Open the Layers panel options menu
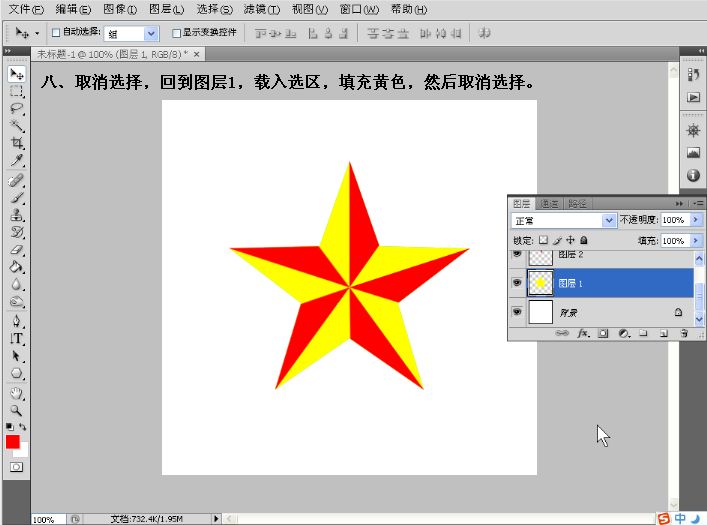 [698, 203]
